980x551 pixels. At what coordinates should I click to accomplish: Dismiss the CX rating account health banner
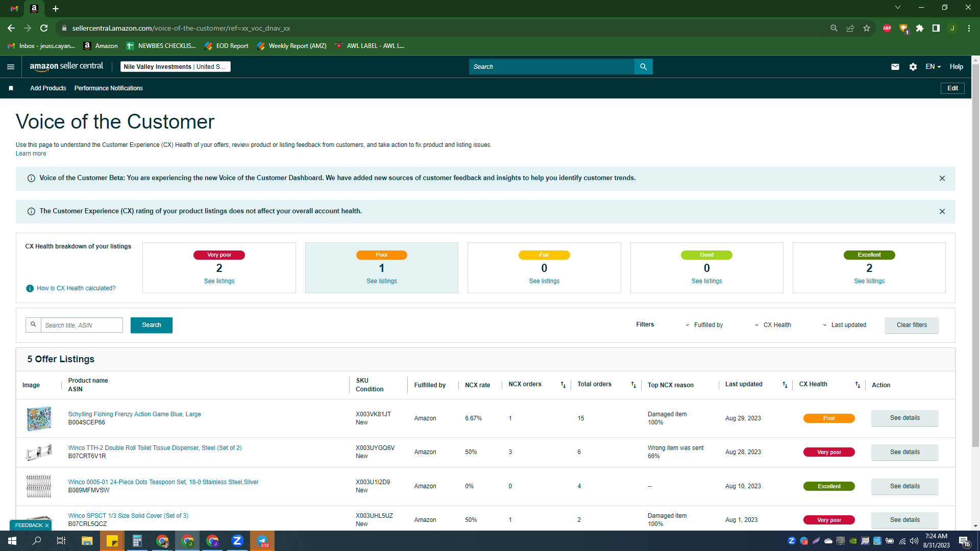[x=942, y=212]
